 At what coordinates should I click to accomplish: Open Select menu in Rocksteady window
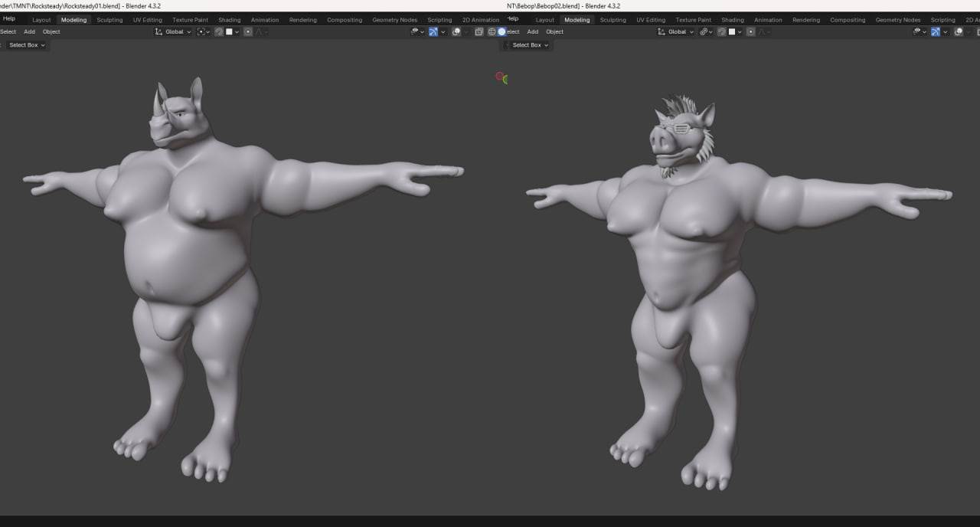point(8,31)
